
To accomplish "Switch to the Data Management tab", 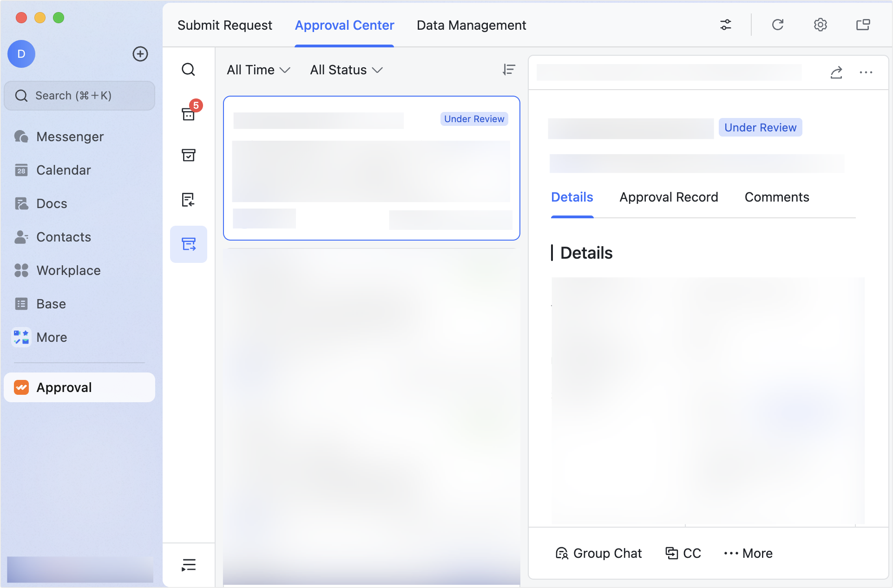I will pos(471,25).
